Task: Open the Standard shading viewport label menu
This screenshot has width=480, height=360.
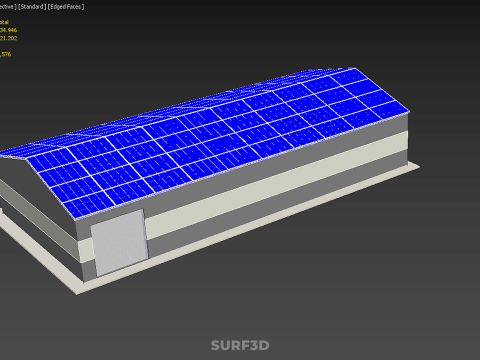Action: 32,7
